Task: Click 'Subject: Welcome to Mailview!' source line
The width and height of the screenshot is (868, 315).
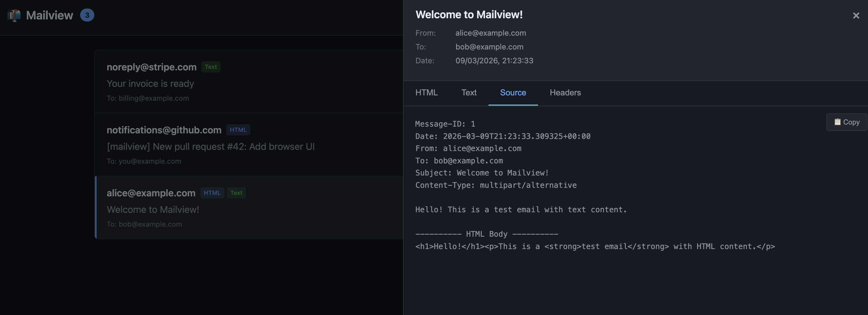Action: pos(482,173)
